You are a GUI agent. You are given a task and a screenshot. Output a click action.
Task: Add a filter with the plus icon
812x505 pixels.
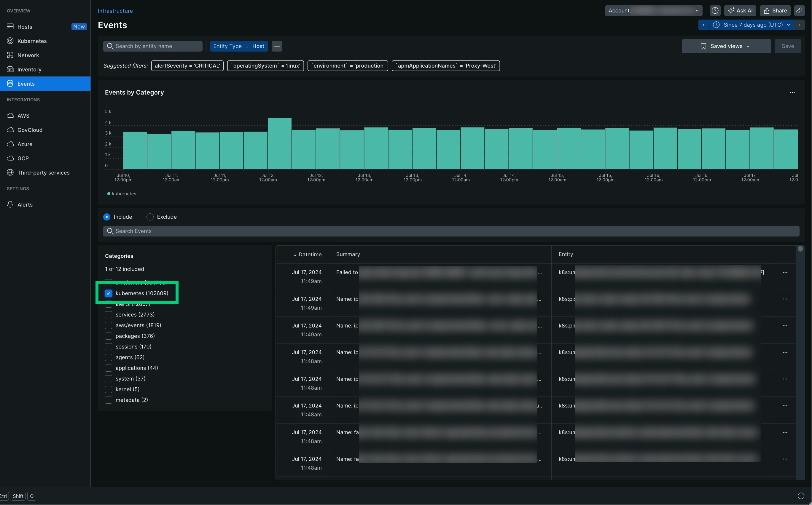pyautogui.click(x=277, y=46)
